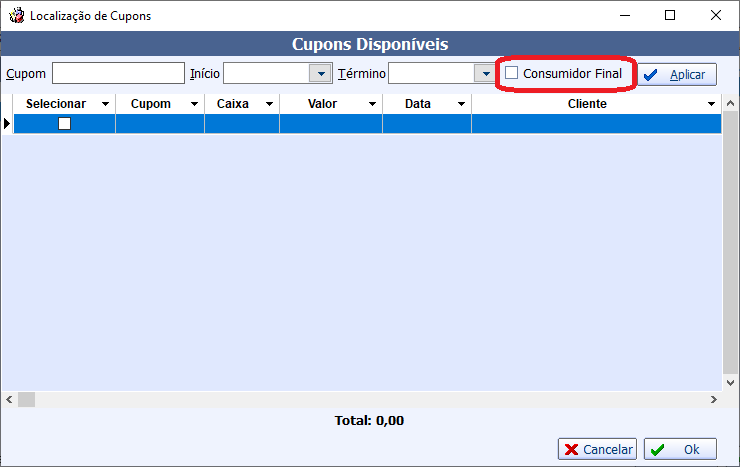Expand the Cupom column filter arrow

point(194,104)
